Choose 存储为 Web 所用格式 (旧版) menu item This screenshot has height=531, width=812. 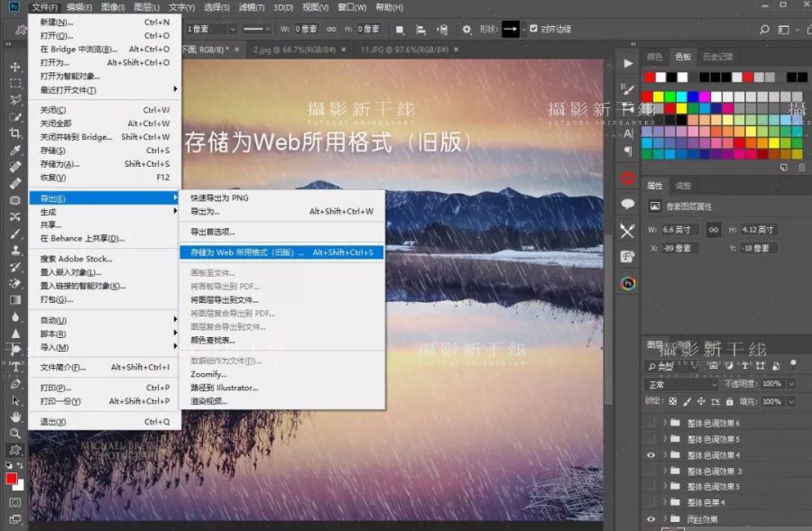pyautogui.click(x=281, y=252)
